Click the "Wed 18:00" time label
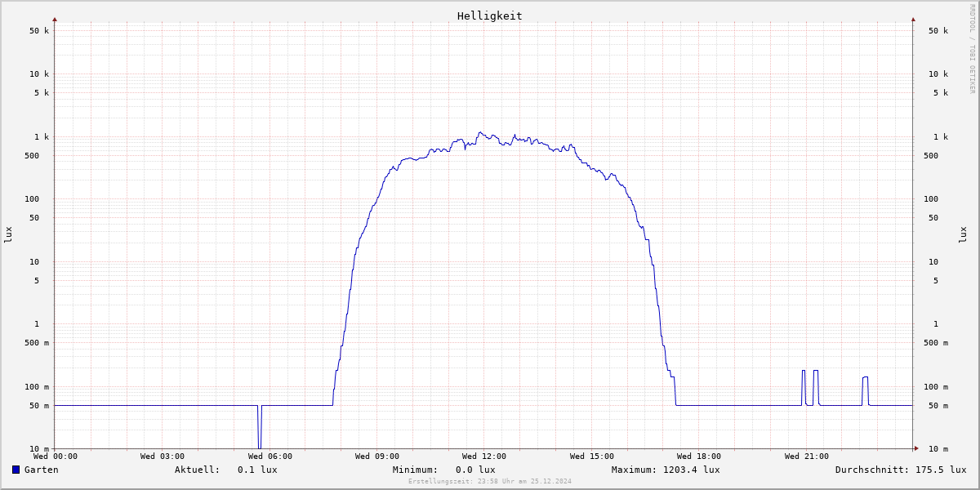The width and height of the screenshot is (980, 490). (x=699, y=457)
